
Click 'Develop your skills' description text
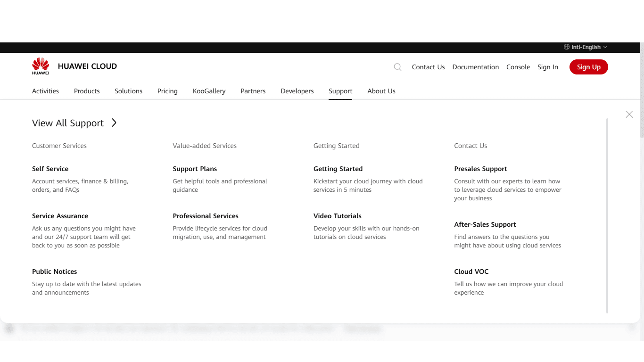[366, 232]
